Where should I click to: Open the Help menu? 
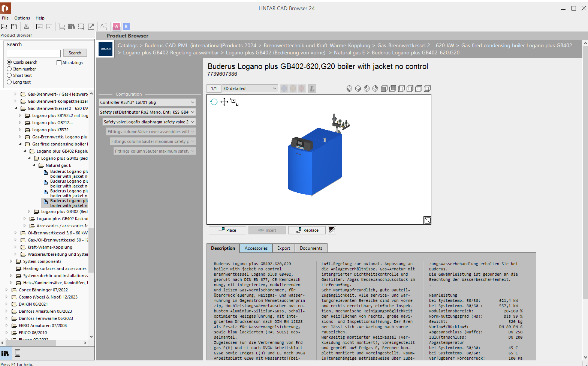[40, 18]
